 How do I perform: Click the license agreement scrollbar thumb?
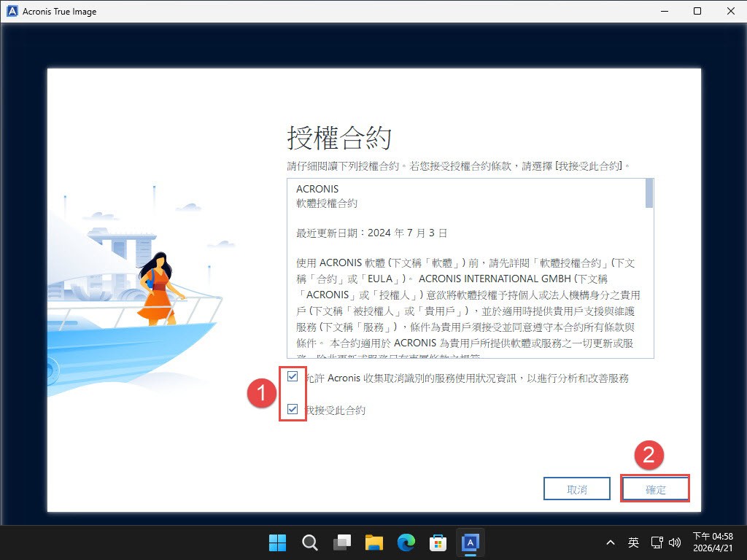[649, 193]
